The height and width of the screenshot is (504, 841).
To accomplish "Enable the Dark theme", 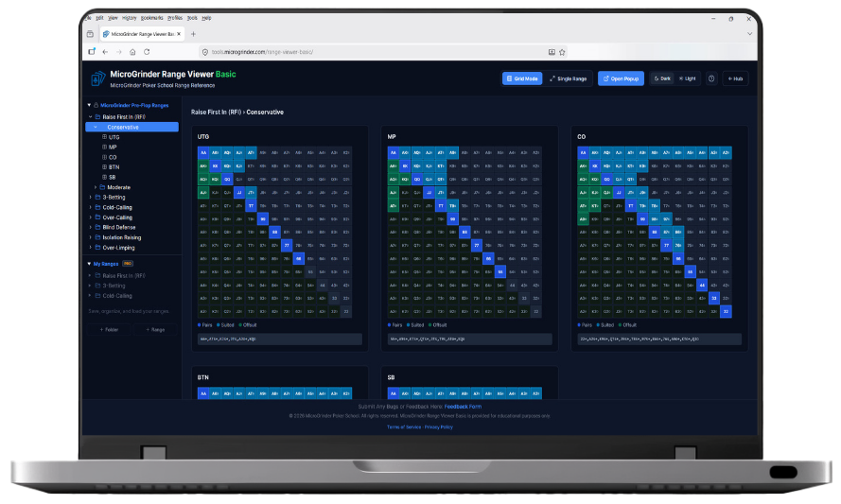I will point(662,78).
